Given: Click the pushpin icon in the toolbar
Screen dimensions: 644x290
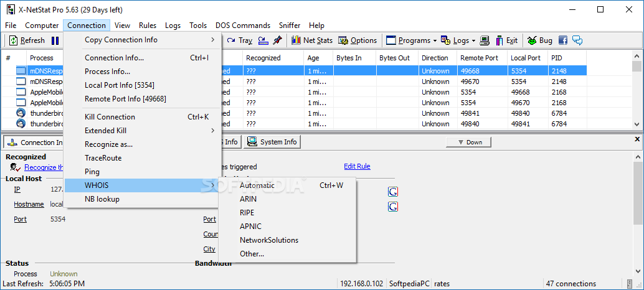Looking at the screenshot, I should click(x=277, y=40).
